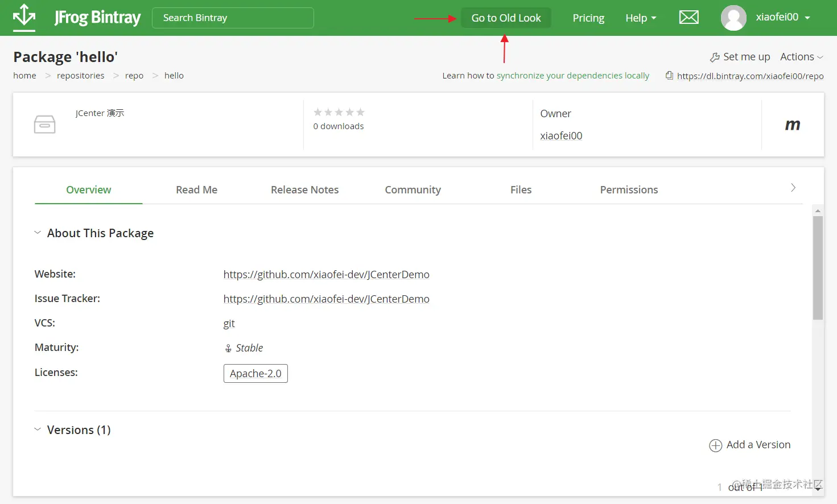837x504 pixels.
Task: Click the user avatar picture
Action: point(733,18)
